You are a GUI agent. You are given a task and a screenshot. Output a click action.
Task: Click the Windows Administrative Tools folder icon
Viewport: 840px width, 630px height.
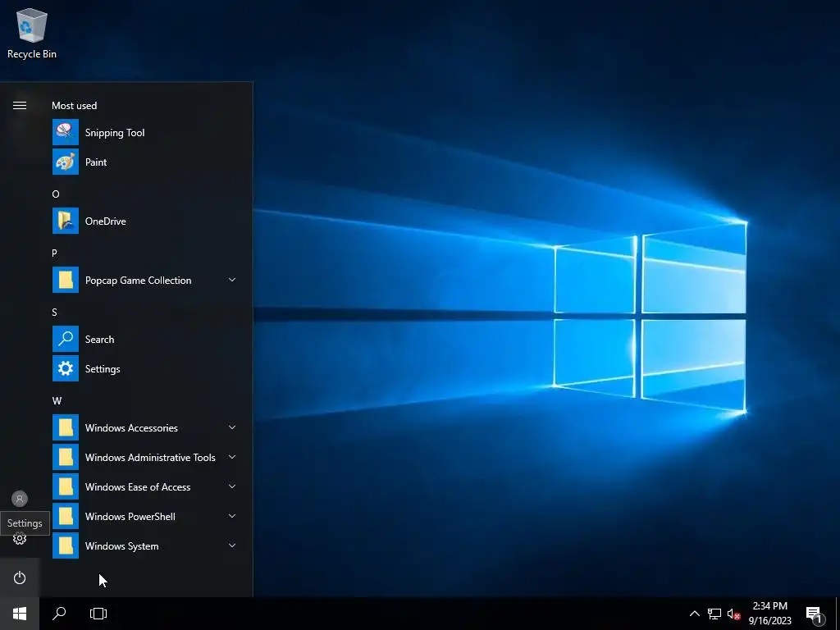[x=66, y=457]
